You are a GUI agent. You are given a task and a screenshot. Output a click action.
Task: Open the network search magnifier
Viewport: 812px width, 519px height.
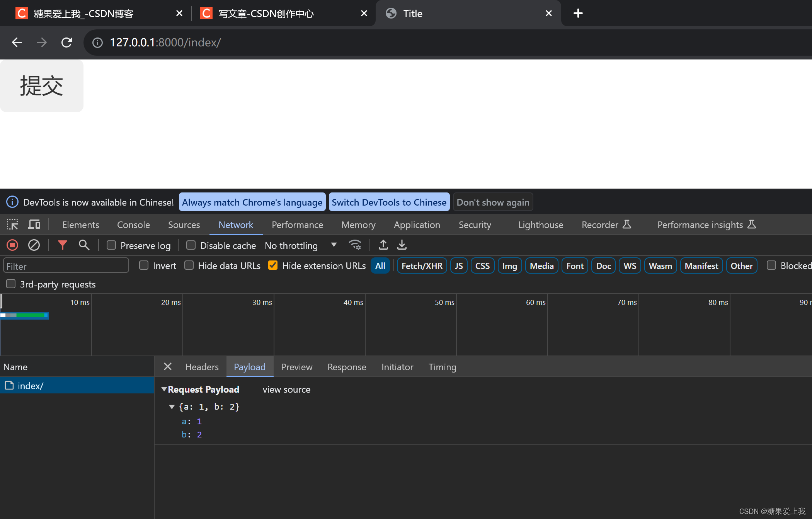pyautogui.click(x=84, y=245)
